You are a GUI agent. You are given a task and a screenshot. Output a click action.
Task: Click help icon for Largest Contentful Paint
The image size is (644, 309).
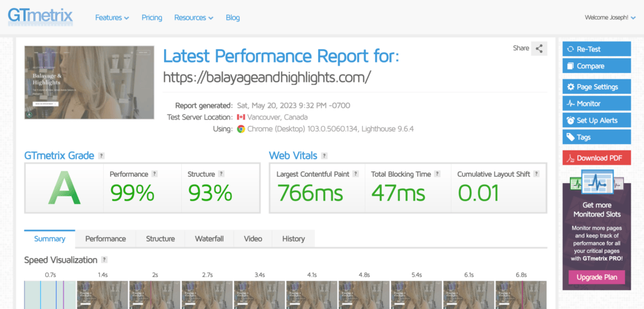pos(356,174)
